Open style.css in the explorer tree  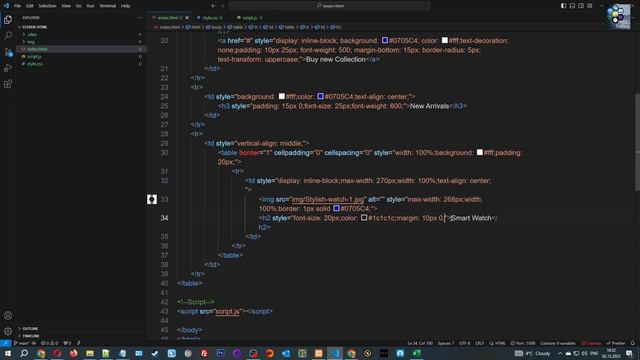pyautogui.click(x=35, y=64)
